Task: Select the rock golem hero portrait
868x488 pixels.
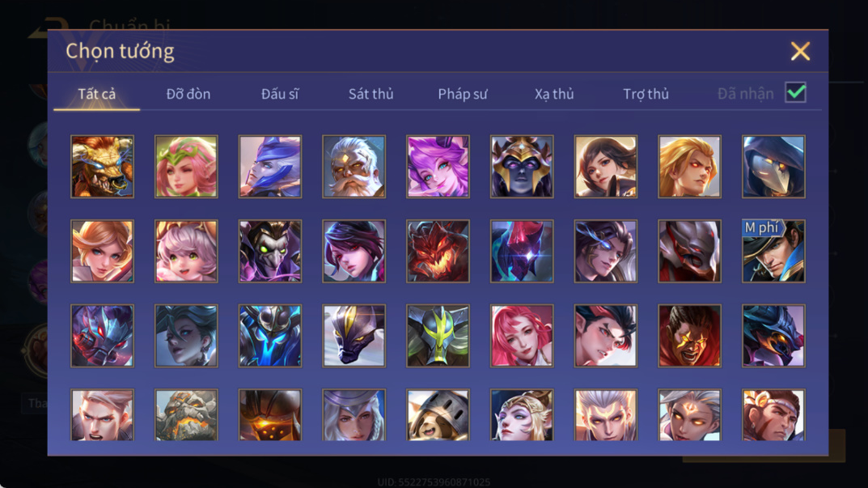Action: click(186, 415)
